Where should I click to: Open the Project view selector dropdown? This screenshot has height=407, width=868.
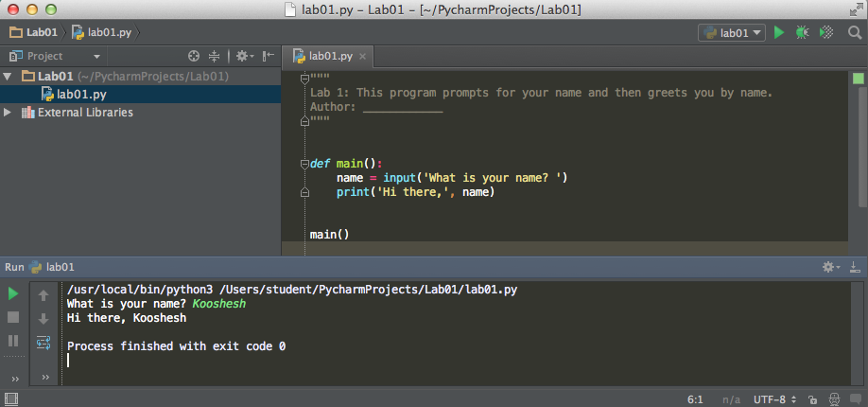tap(55, 56)
